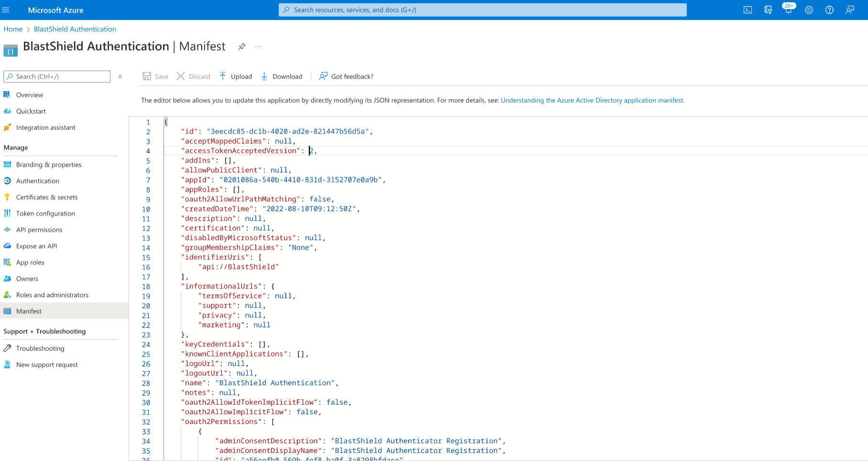Viewport: 868px width, 461px height.
Task: Open the Cloud Shell terminal
Action: coord(747,10)
